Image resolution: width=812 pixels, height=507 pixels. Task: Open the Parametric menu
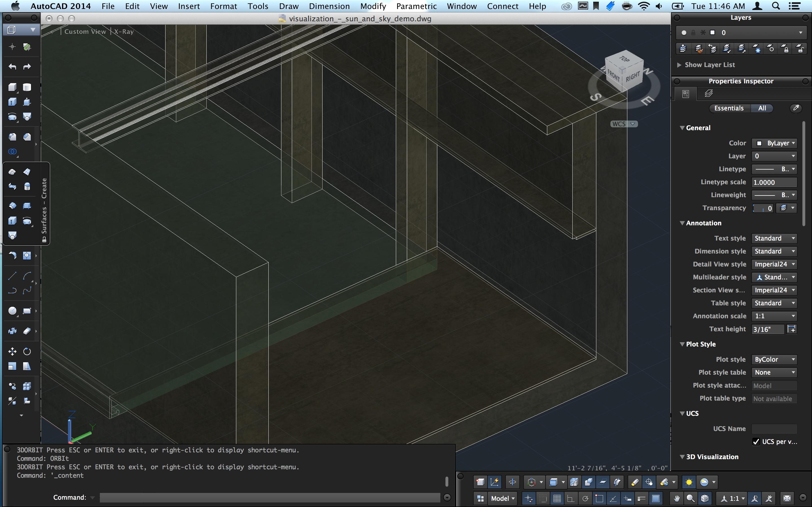point(416,6)
